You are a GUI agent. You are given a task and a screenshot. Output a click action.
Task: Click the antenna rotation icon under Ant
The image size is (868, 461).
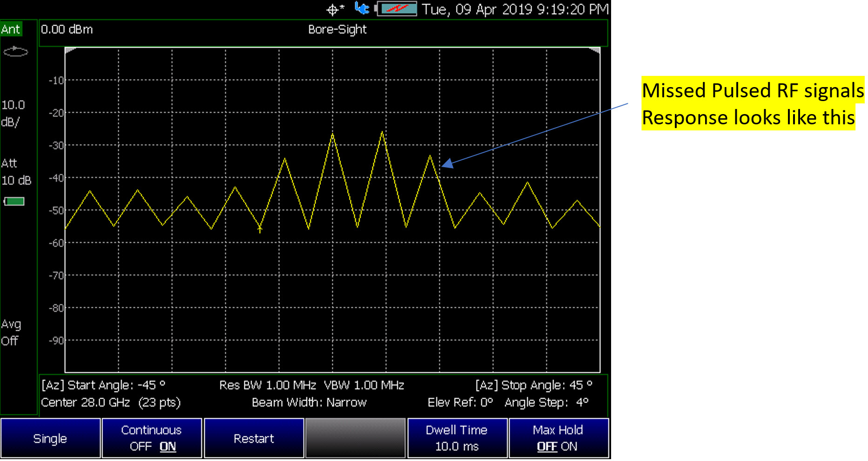coord(15,51)
